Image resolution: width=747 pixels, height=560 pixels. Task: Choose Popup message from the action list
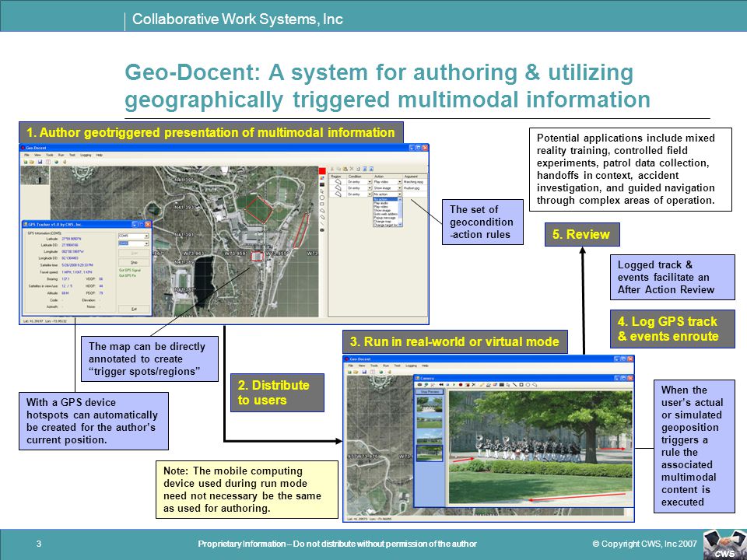pos(385,218)
